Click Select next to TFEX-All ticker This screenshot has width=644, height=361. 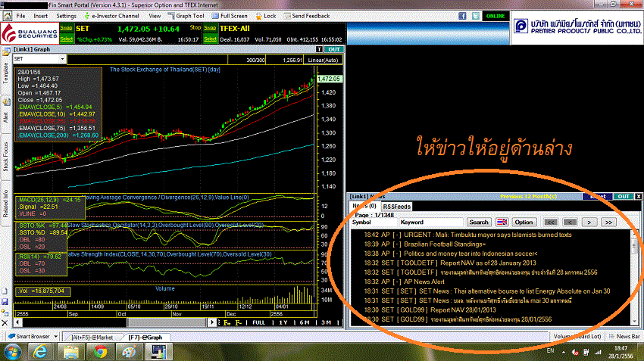click(x=211, y=39)
